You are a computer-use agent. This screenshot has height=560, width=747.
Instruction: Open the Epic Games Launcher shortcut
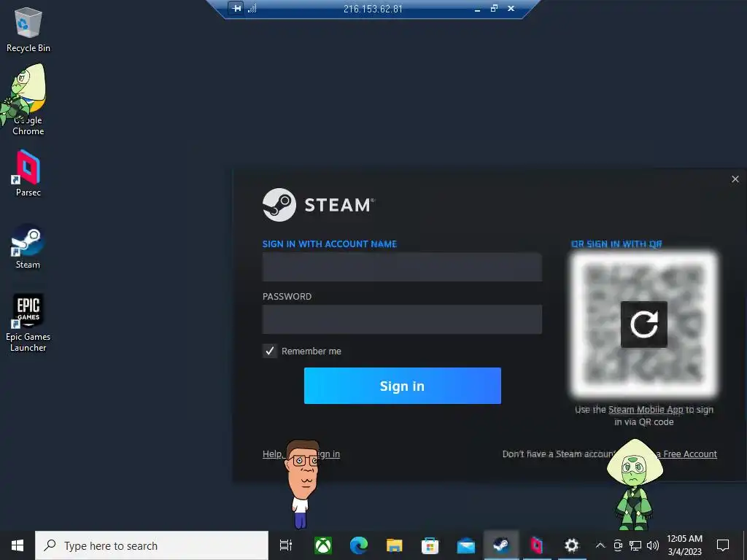click(28, 322)
